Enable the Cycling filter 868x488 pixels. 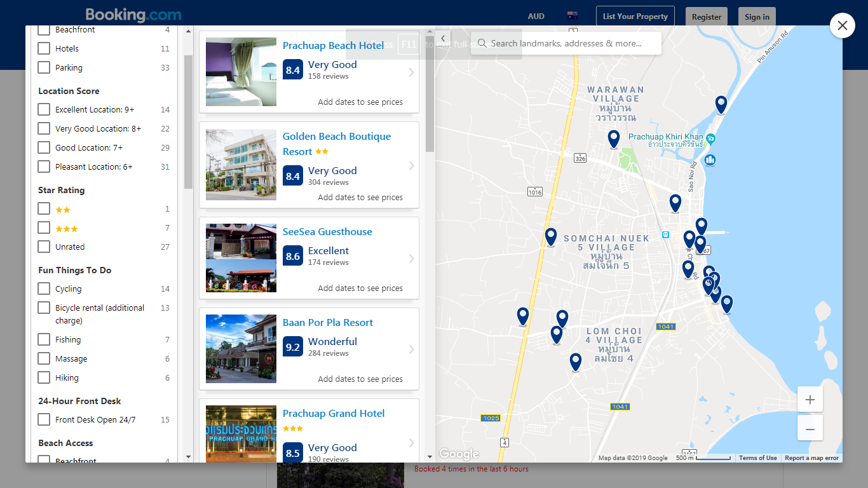[x=44, y=288]
